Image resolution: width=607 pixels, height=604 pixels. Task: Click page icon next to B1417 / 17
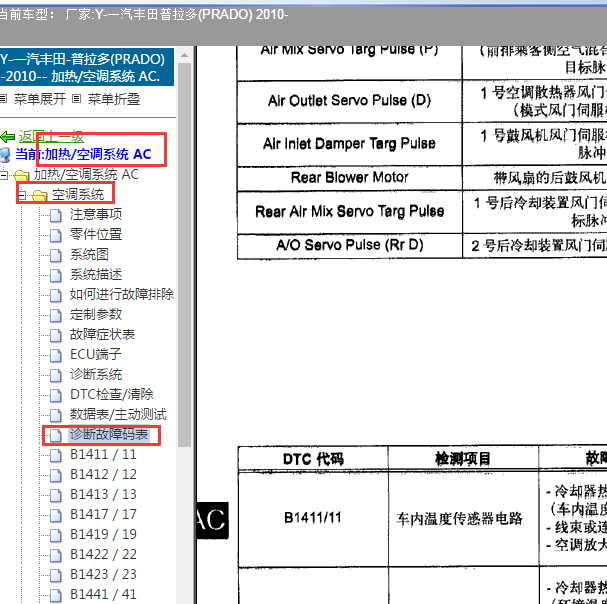[x=56, y=515]
